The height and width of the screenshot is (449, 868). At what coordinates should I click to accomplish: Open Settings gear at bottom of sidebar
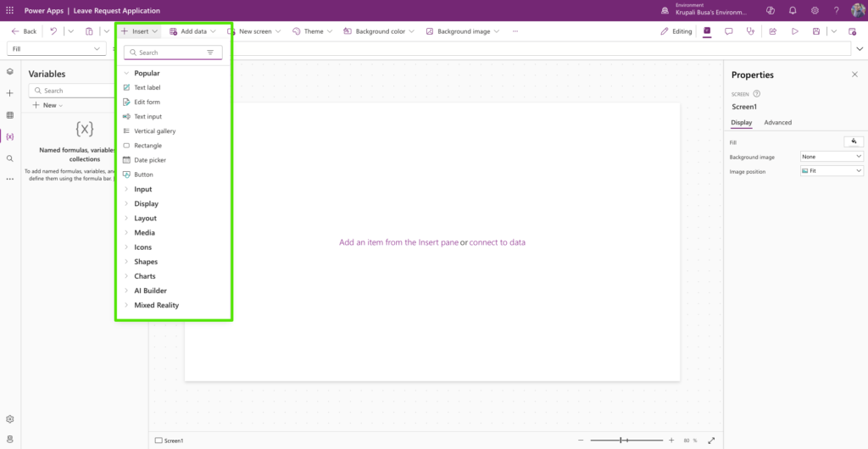(x=9, y=419)
